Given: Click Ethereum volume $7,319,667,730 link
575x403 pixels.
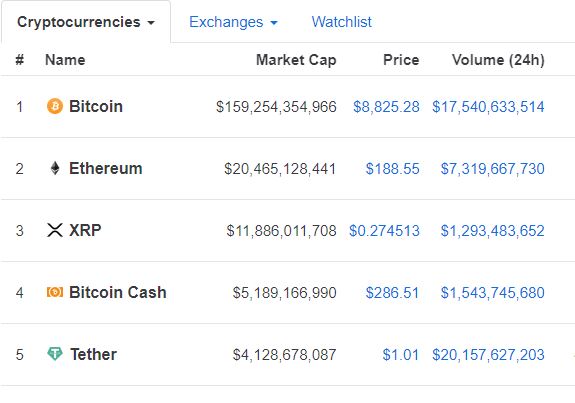Looking at the screenshot, I should (492, 169).
